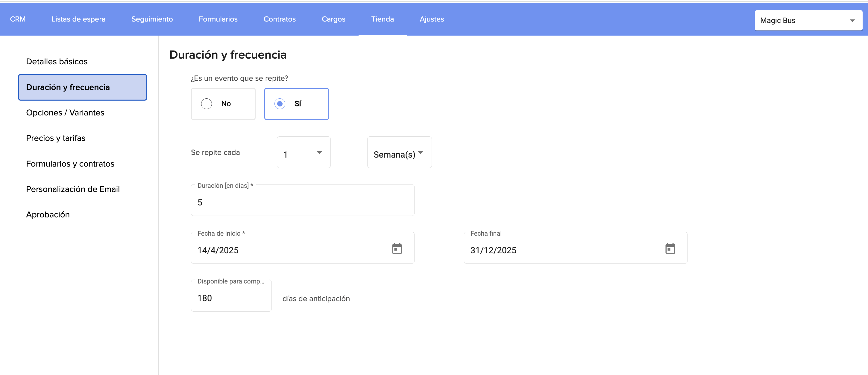This screenshot has height=375, width=868.
Task: Click the Duración en días field
Action: 302,202
